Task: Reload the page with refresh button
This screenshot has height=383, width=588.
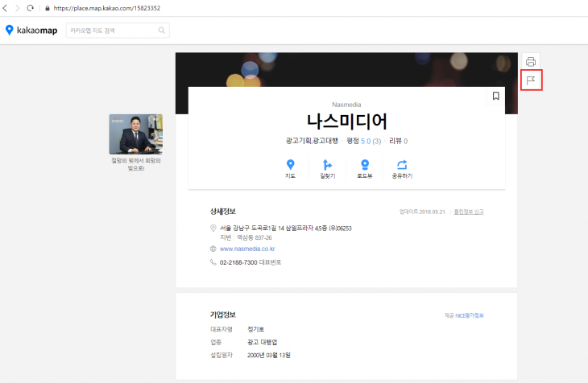Action: 31,7
